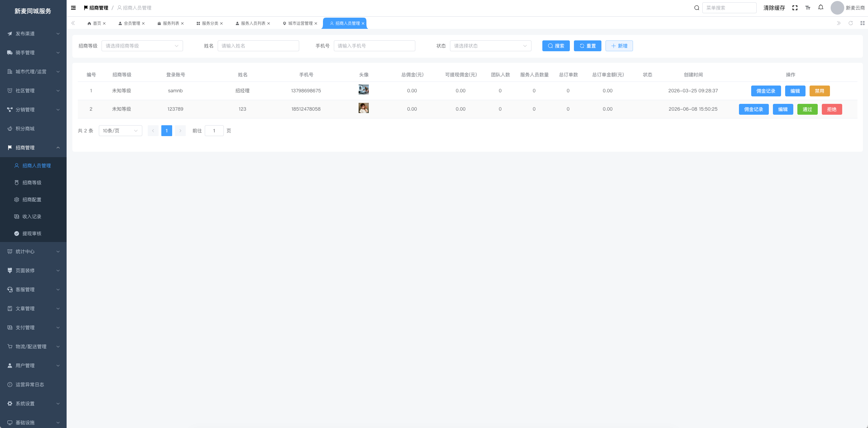Open the tab options grid icon

coord(863,23)
